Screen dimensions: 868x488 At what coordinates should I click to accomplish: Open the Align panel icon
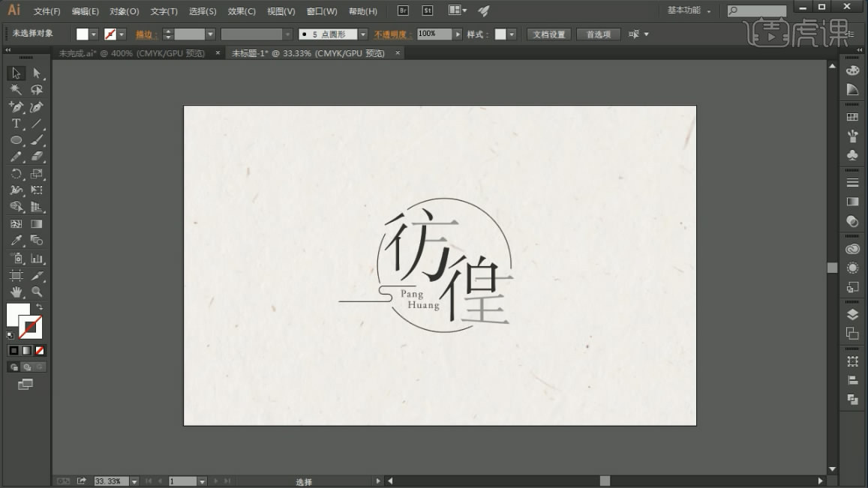tap(852, 380)
